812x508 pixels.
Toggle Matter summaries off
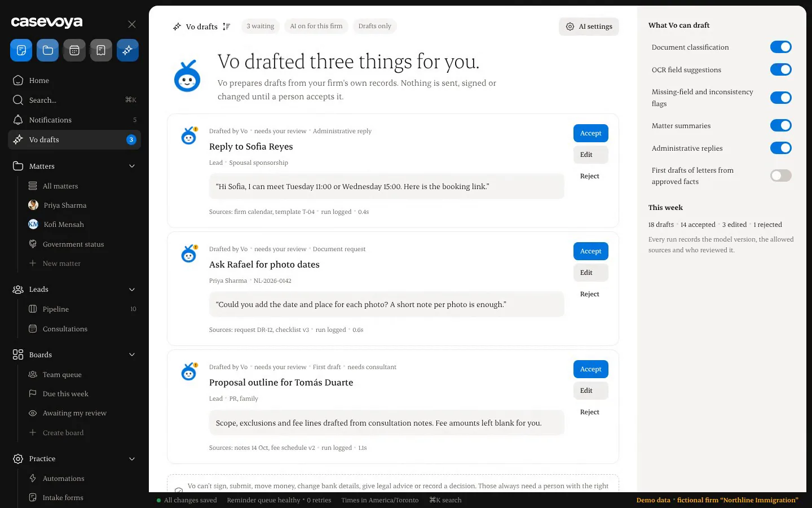(781, 125)
